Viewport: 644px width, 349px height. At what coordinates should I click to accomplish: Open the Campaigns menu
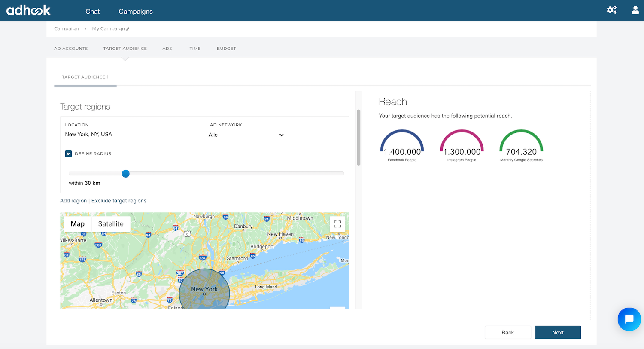coord(136,12)
